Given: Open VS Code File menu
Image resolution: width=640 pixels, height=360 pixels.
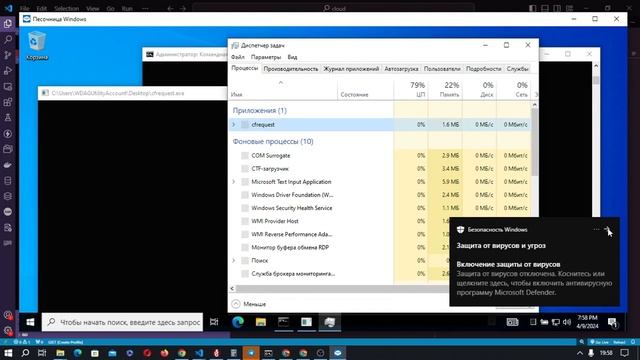Looking at the screenshot, I should coord(24,8).
